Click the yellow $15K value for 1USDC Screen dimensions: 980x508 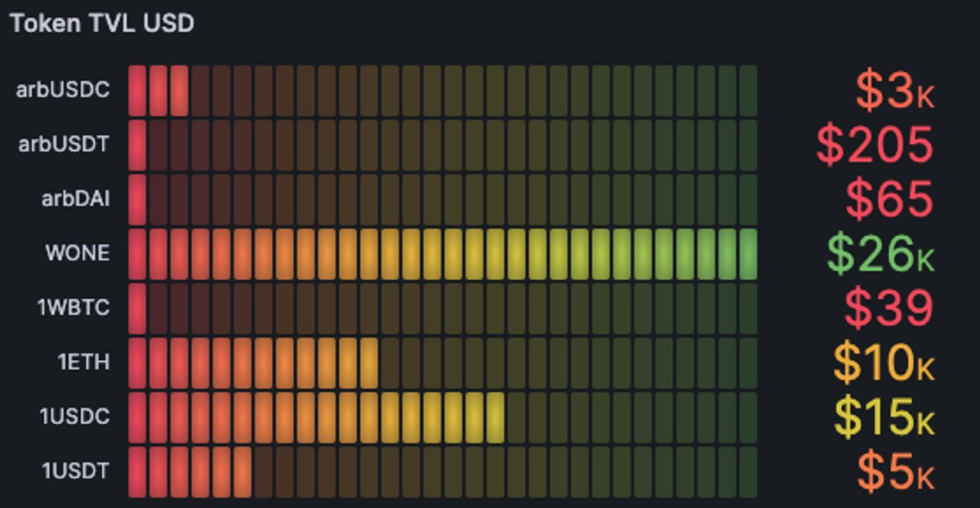pyautogui.click(x=886, y=417)
